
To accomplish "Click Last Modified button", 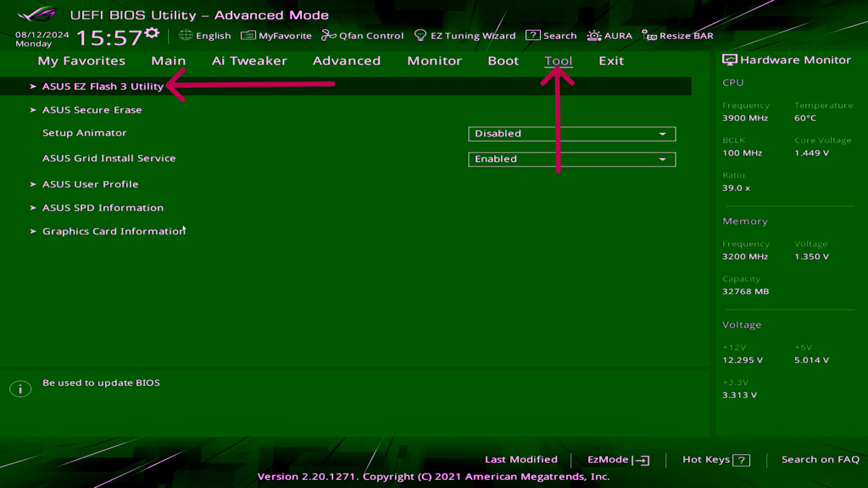I will [x=521, y=460].
